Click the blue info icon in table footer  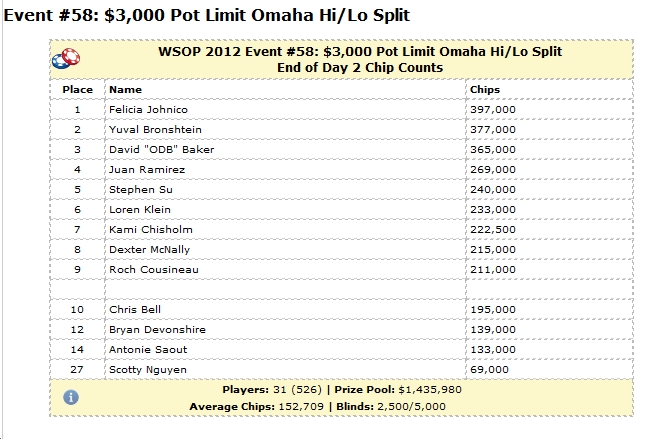(71, 397)
